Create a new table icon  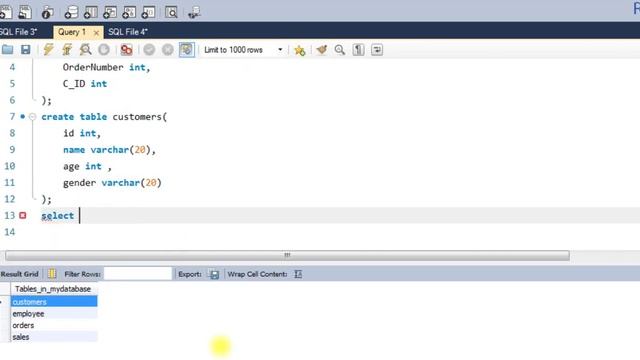pyautogui.click(x=90, y=13)
